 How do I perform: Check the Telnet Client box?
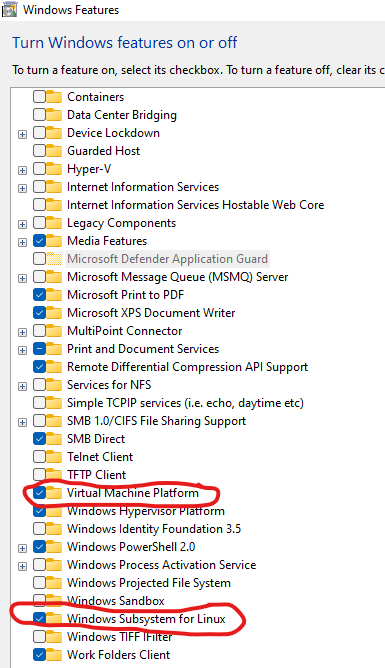[39, 457]
